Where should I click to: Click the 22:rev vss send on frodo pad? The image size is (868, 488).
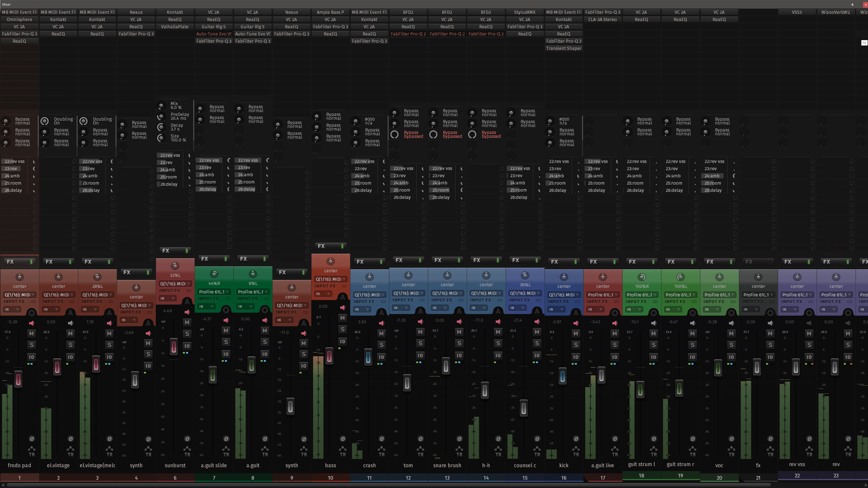pos(15,161)
